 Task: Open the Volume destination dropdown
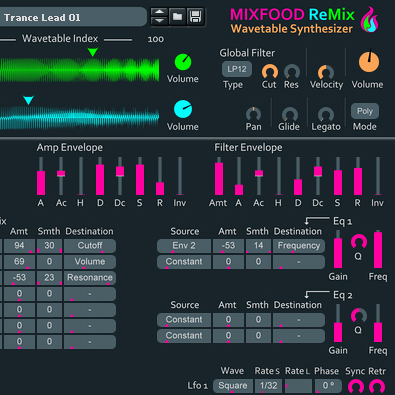tap(90, 262)
